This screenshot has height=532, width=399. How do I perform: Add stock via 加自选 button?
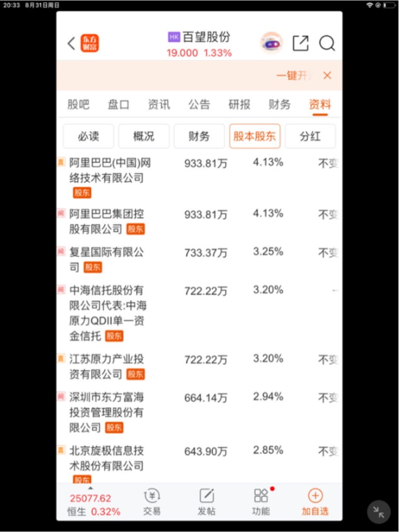click(x=315, y=502)
